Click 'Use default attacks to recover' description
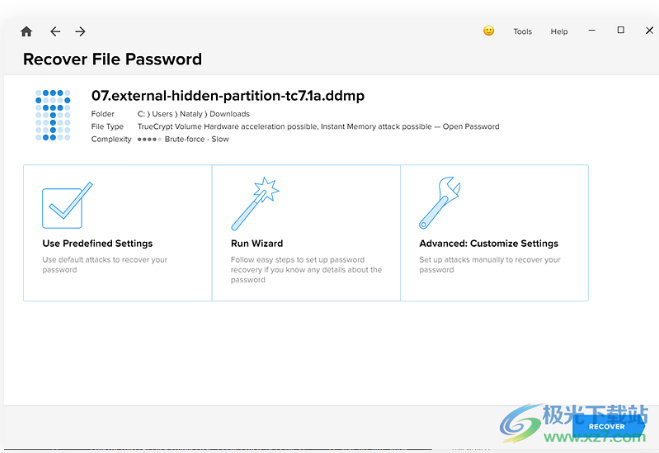659x453 pixels. [x=105, y=265]
